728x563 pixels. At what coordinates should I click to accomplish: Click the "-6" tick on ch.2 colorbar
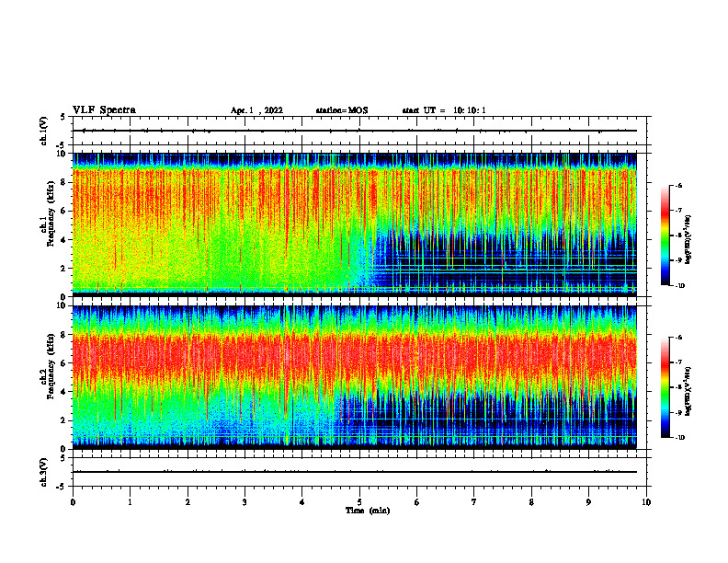(x=677, y=338)
